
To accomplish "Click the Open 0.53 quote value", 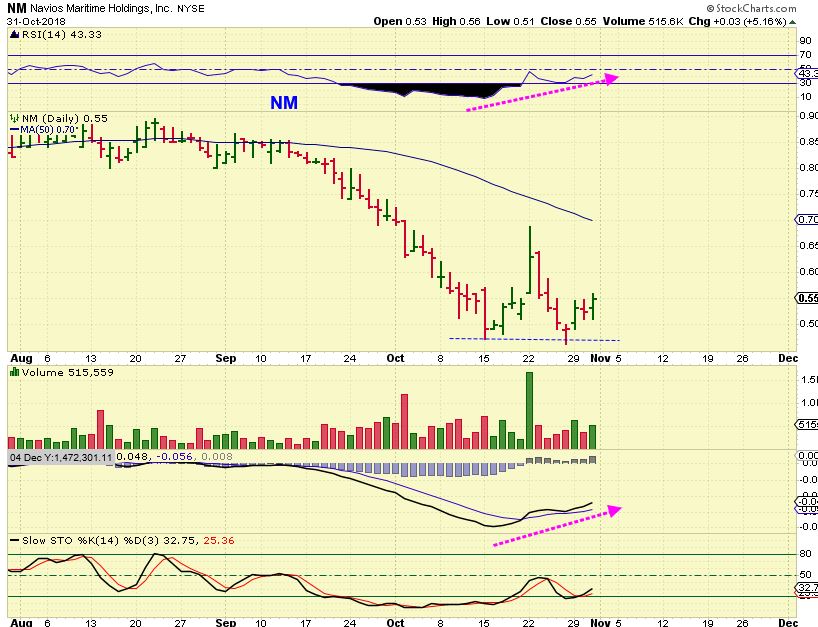I will click(400, 21).
